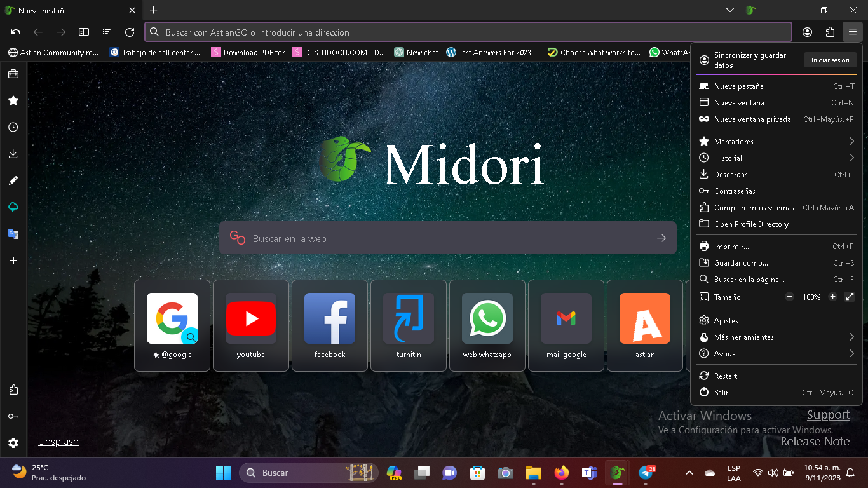Add a sidebar panel with the plus icon
This screenshot has height=488, width=868.
pyautogui.click(x=13, y=261)
